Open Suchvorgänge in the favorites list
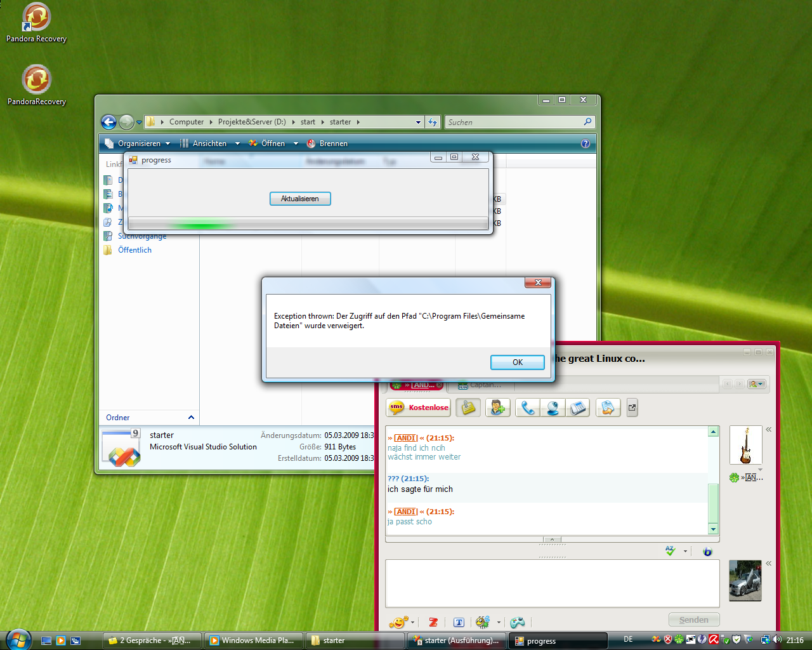The image size is (812, 650). (142, 236)
